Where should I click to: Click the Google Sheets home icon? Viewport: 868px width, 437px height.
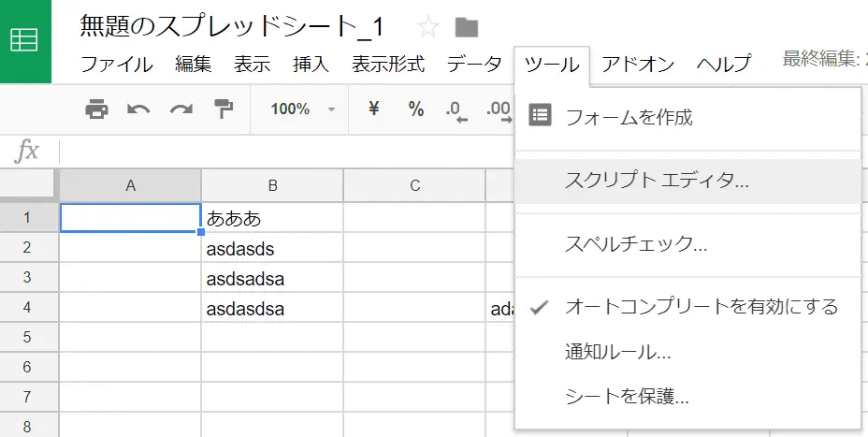coord(25,41)
